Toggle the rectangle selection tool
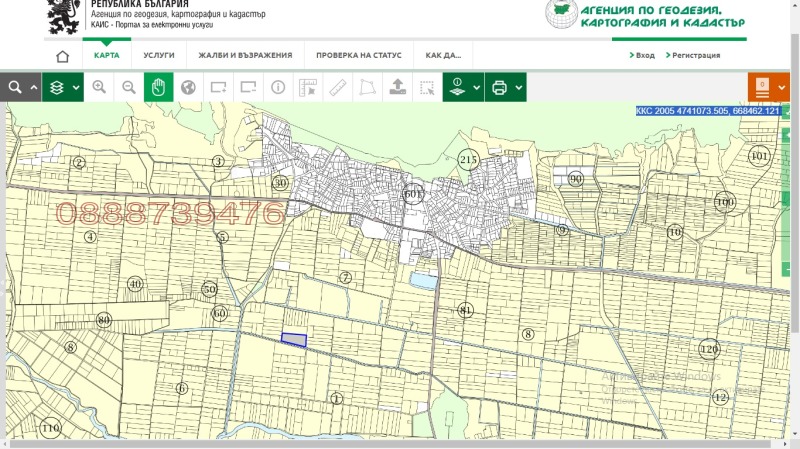800x449 pixels. pyautogui.click(x=427, y=87)
